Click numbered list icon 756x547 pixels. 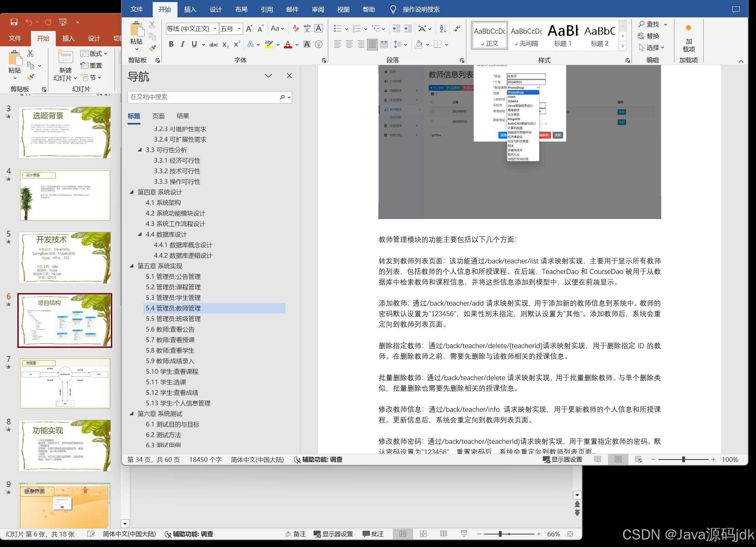coord(357,29)
